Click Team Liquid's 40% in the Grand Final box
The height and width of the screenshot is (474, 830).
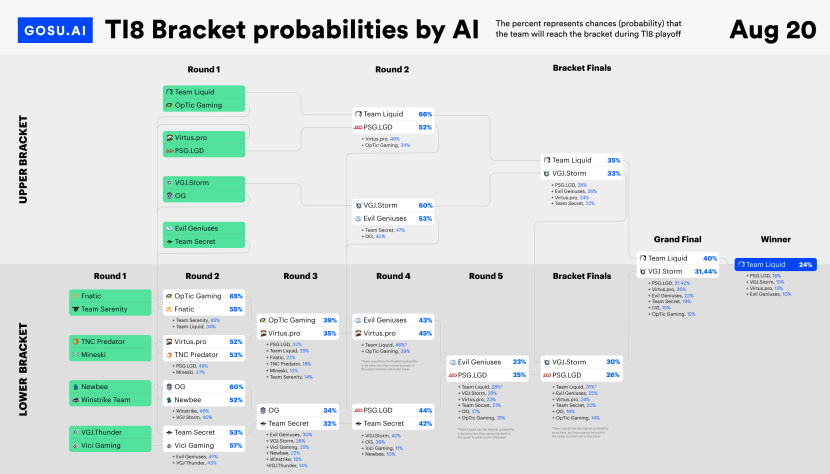[x=711, y=258]
